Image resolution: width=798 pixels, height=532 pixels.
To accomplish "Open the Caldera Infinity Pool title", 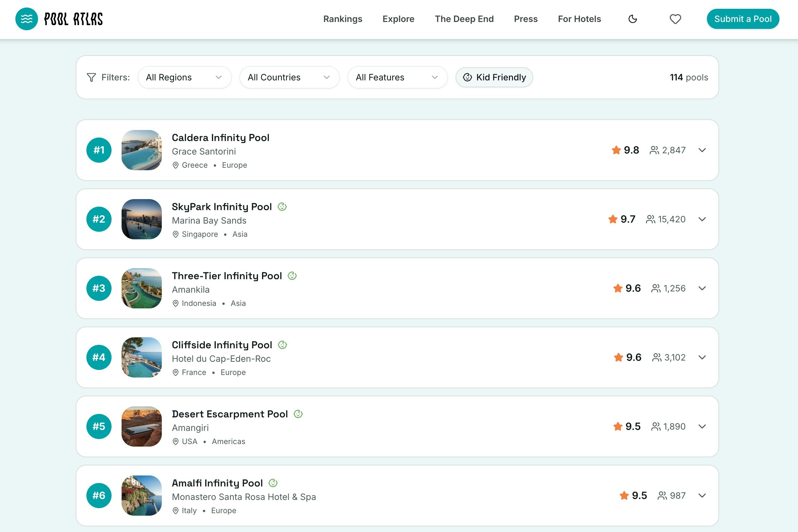I will pos(221,138).
